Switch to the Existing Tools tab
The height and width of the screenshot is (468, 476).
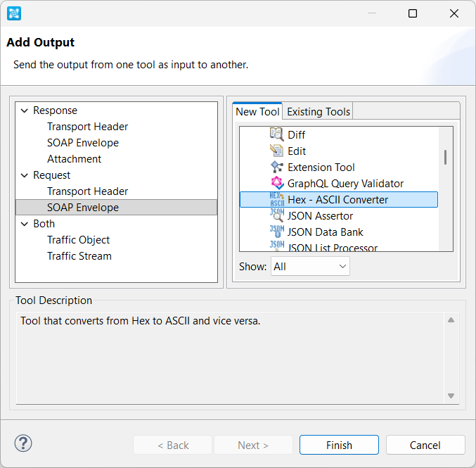(318, 111)
